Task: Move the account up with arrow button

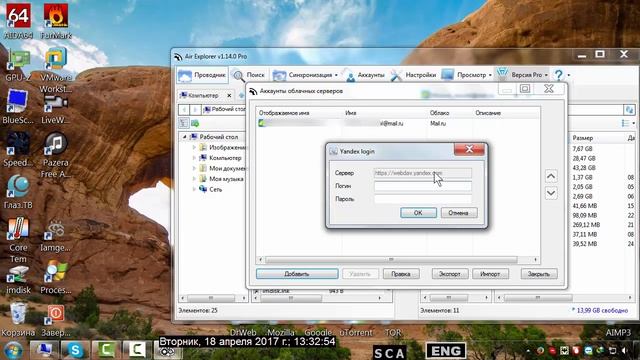Action: coord(551,176)
